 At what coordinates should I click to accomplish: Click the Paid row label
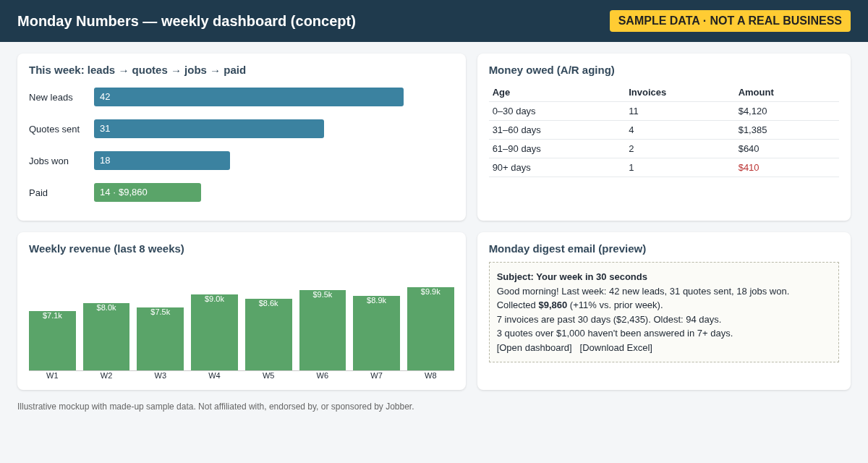(38, 192)
